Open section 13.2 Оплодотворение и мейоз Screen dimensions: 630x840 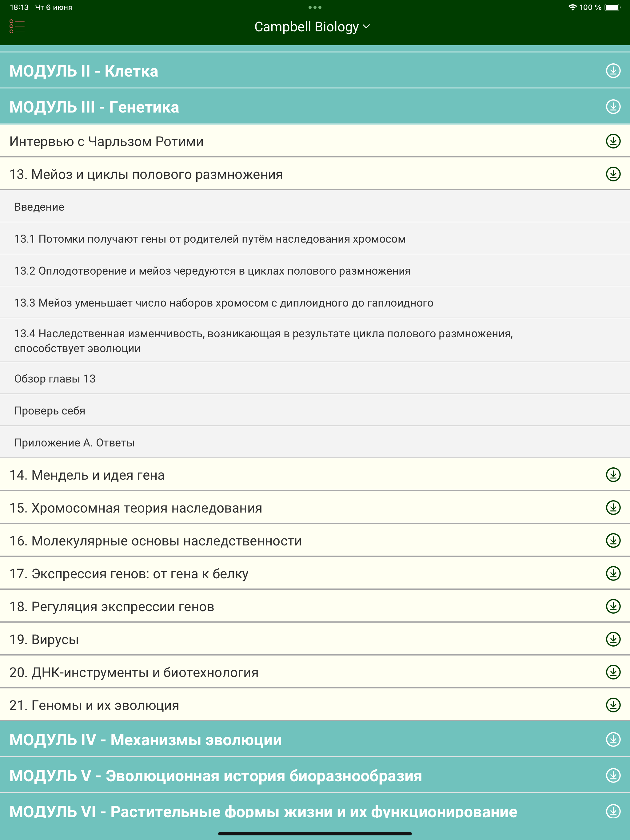pyautogui.click(x=315, y=270)
